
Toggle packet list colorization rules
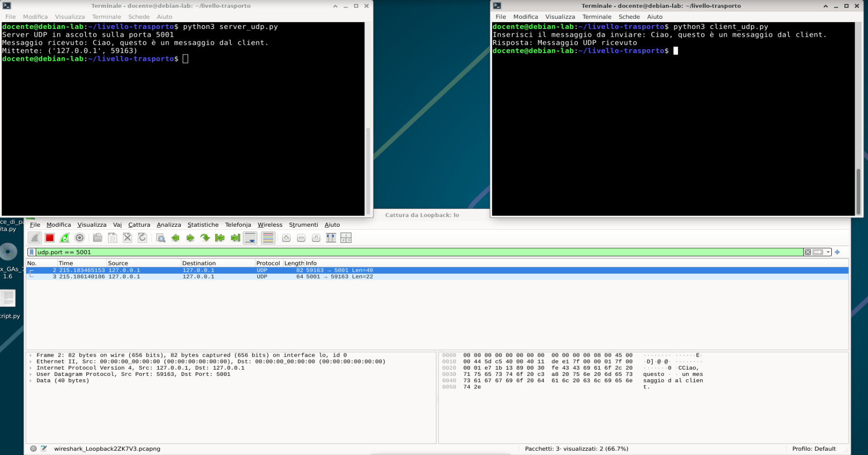pos(268,238)
